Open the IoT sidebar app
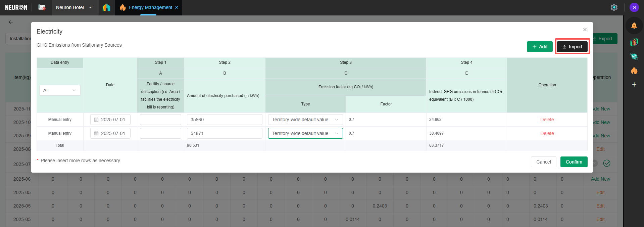Viewport: 644px width, 227px height. (634, 56)
